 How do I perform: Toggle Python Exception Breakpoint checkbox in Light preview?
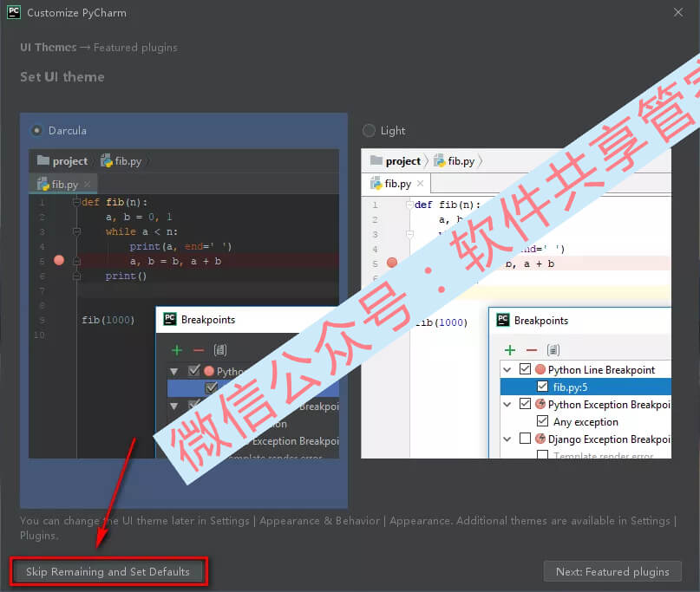pyautogui.click(x=525, y=404)
